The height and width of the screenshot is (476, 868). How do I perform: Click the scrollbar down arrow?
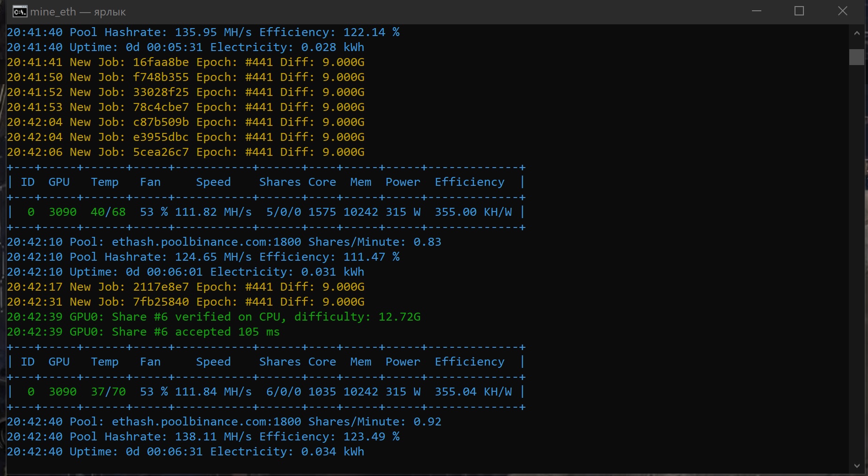(x=857, y=466)
